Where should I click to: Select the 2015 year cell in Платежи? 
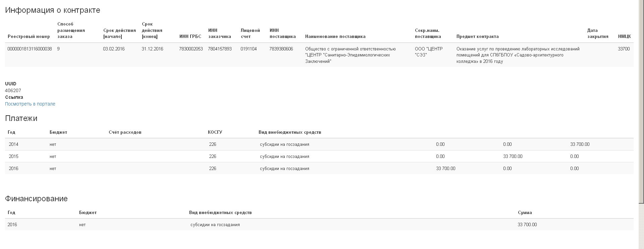click(13, 157)
